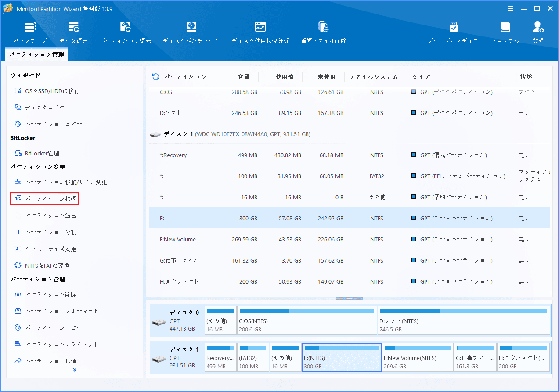Image resolution: width=559 pixels, height=392 pixels.
Task: Sort by 状態 column header
Action: click(x=526, y=77)
